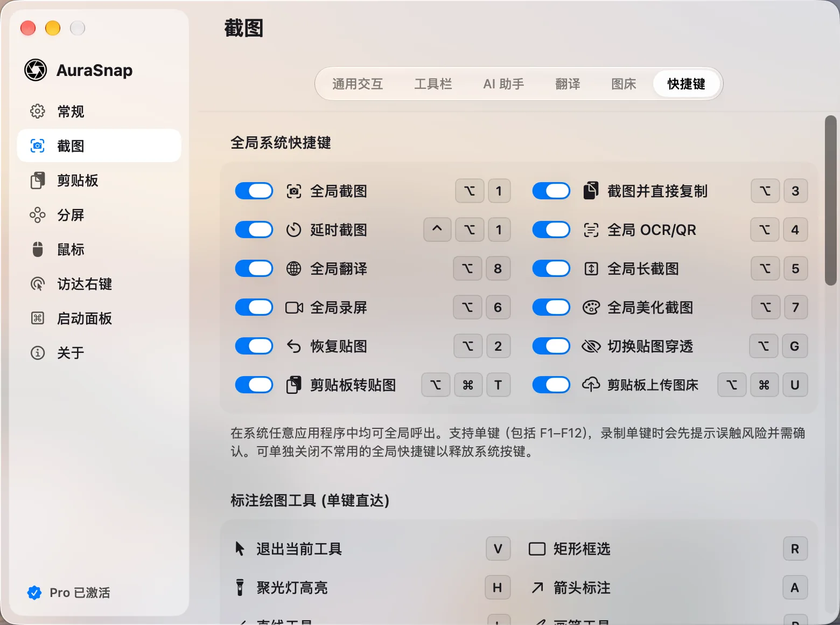This screenshot has width=840, height=625.
Task: Turn off the 全局长截图 toggle
Action: (x=551, y=268)
